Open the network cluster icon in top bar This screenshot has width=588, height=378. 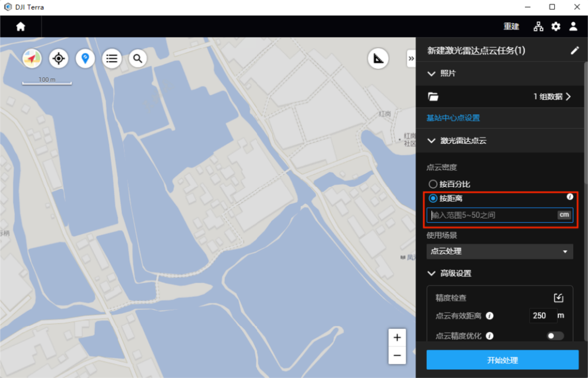click(x=538, y=27)
